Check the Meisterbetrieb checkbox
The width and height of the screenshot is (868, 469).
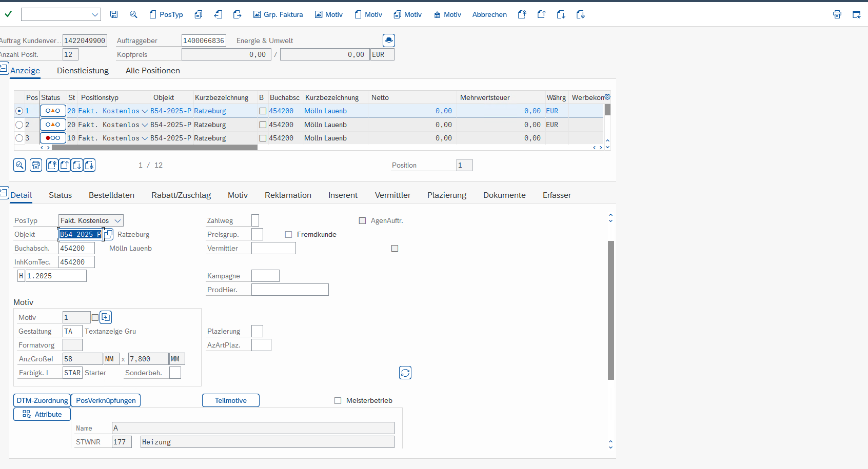338,400
